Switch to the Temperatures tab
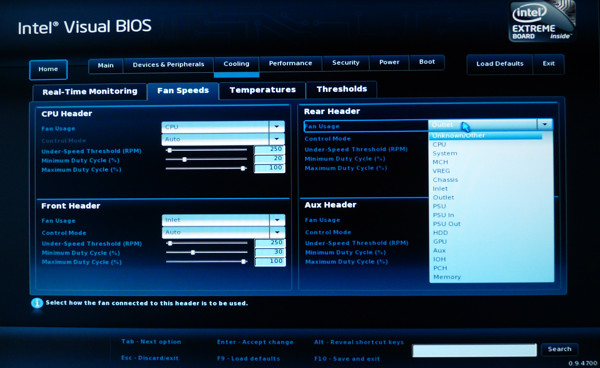Image resolution: width=600 pixels, height=368 pixels. pyautogui.click(x=262, y=90)
